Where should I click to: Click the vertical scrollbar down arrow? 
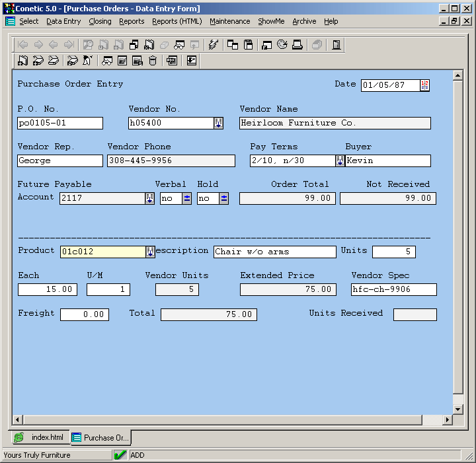[457, 408]
